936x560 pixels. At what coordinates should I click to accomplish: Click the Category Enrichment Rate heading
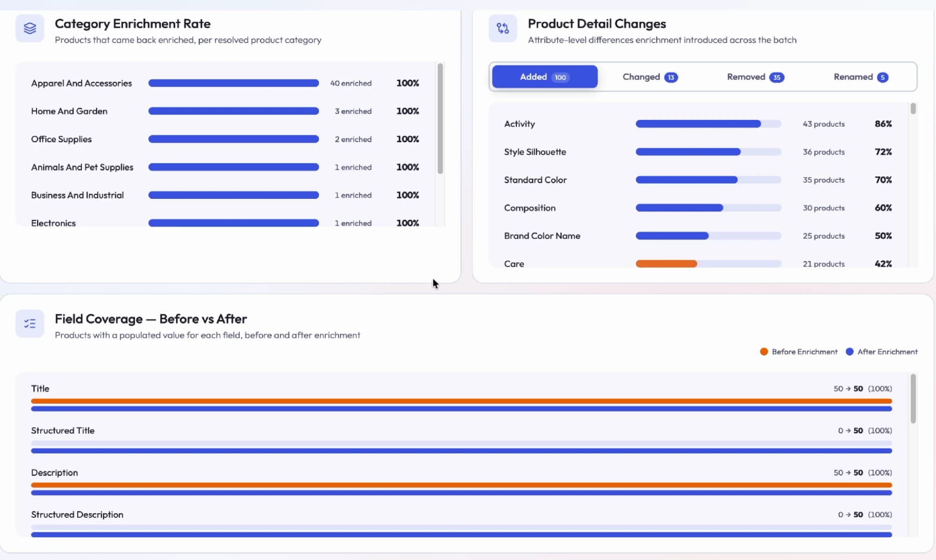tap(133, 24)
